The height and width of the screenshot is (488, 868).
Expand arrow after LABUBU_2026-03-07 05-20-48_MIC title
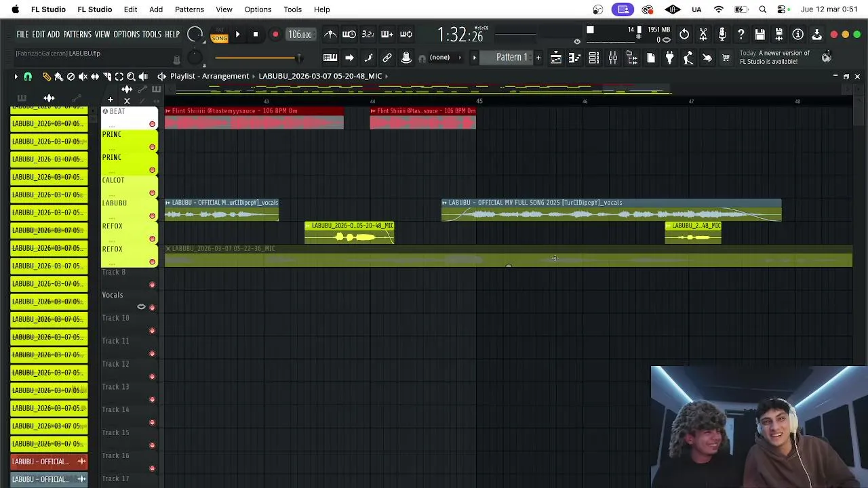pos(387,76)
